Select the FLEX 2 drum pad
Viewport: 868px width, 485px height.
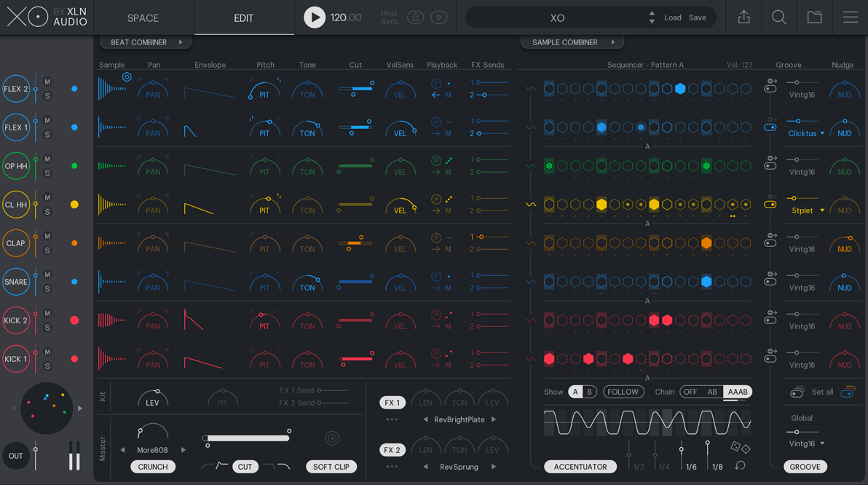pos(16,90)
